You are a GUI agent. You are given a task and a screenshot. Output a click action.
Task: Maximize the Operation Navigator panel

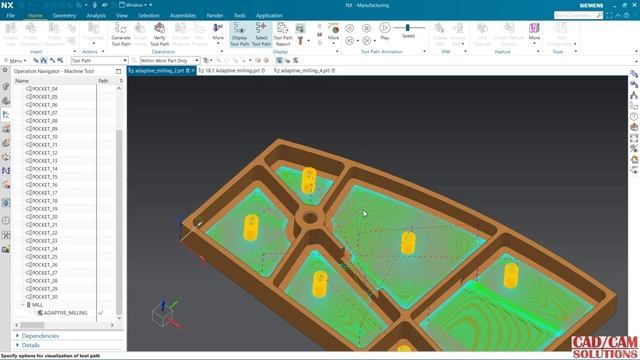pos(118,71)
